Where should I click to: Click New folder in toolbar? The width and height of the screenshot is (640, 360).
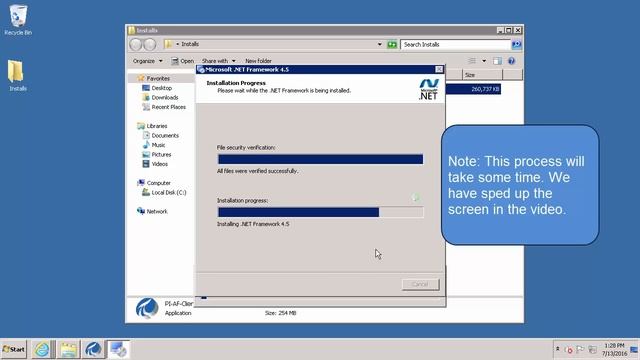pos(258,61)
